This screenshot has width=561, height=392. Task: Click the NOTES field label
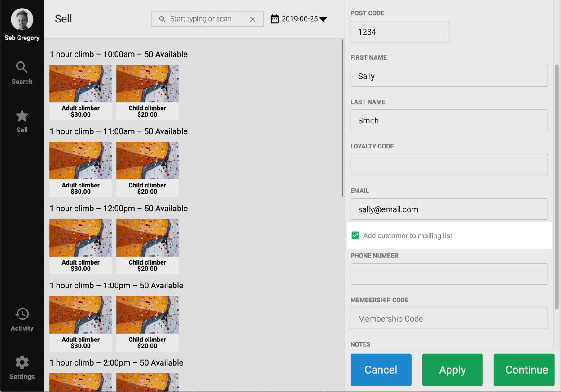360,344
